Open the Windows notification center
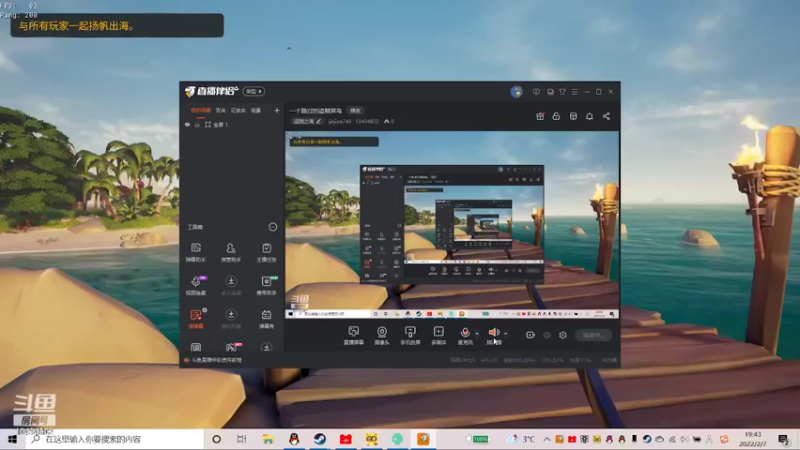The image size is (800, 450). (783, 439)
